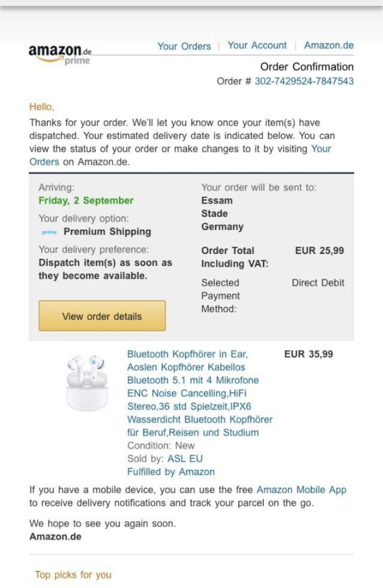Open order number 302-7429524-7847543

click(304, 81)
